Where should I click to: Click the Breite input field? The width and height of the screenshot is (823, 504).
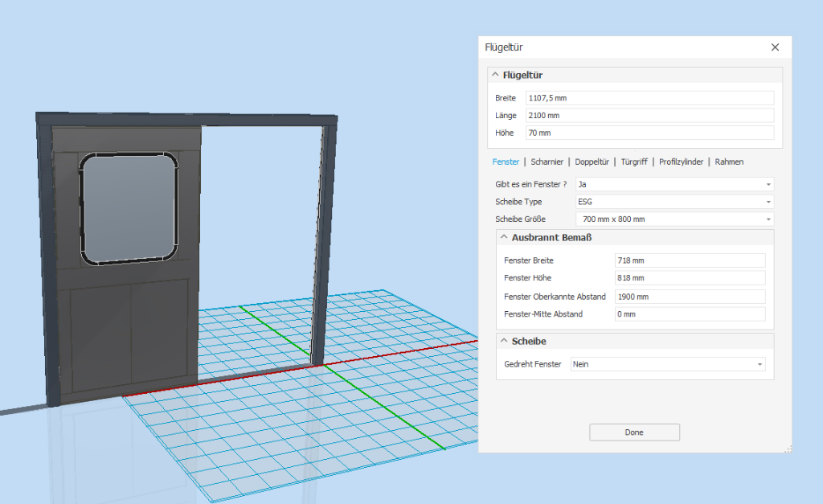[x=649, y=98]
